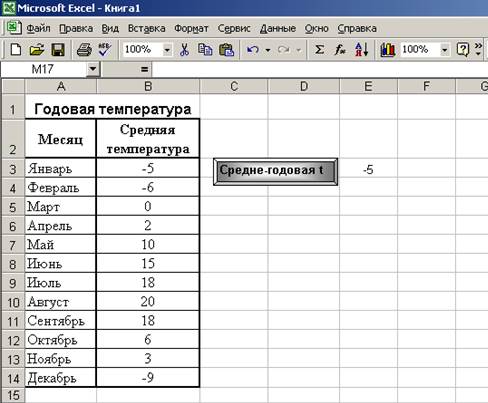Open the Файл menu
The width and height of the screenshot is (488, 403).
click(x=38, y=29)
